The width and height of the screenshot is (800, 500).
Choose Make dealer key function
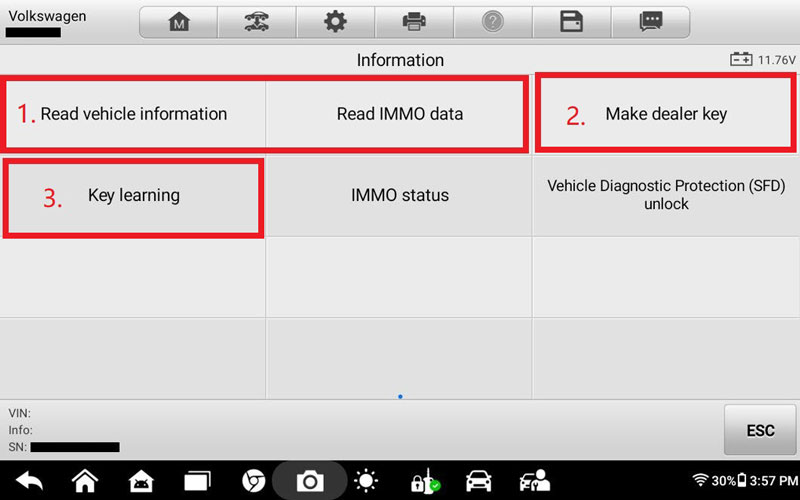[665, 114]
